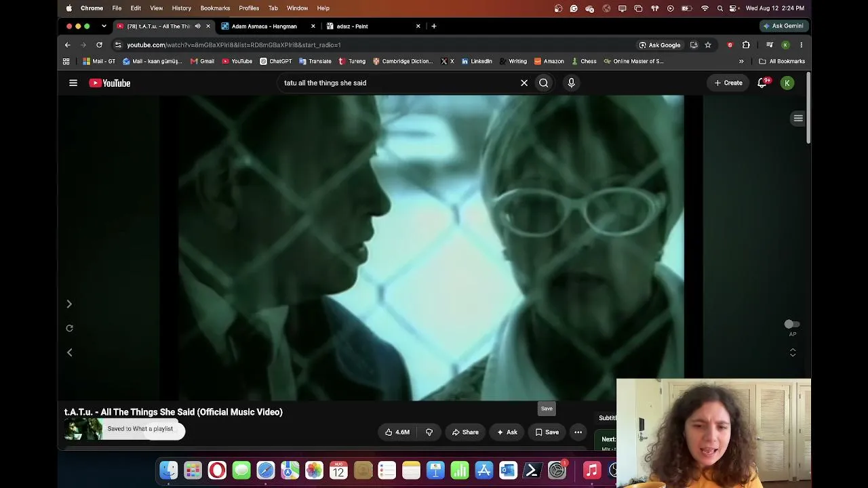Screen dimensions: 868x488
Task: Switch to the Adam Asmaca - Hangman tab
Action: pyautogui.click(x=264, y=26)
